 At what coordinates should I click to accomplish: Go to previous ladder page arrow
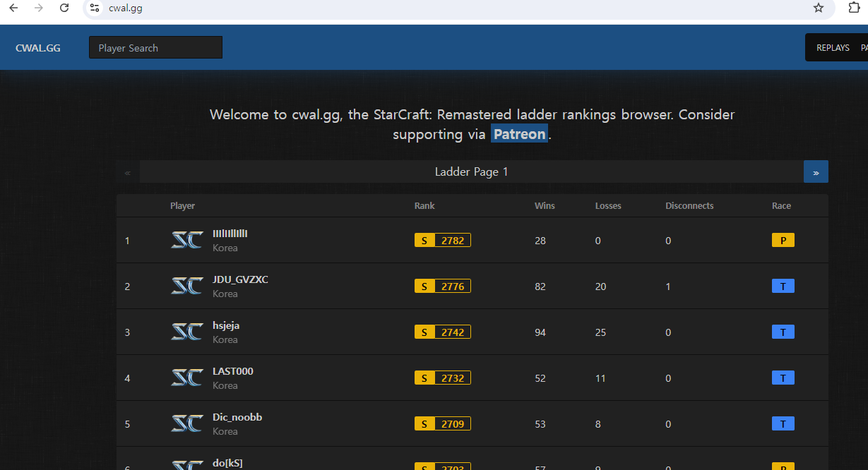coord(128,171)
